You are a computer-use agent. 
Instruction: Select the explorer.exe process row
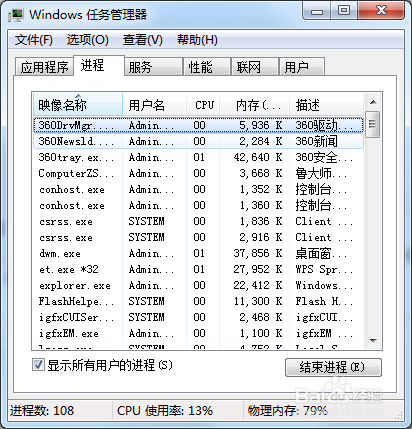(x=198, y=285)
